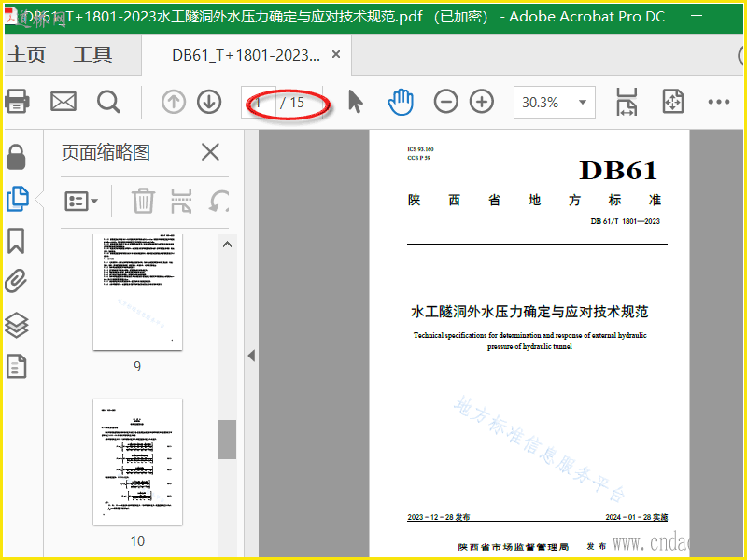Click the ICS 93.160 code text

420,149
